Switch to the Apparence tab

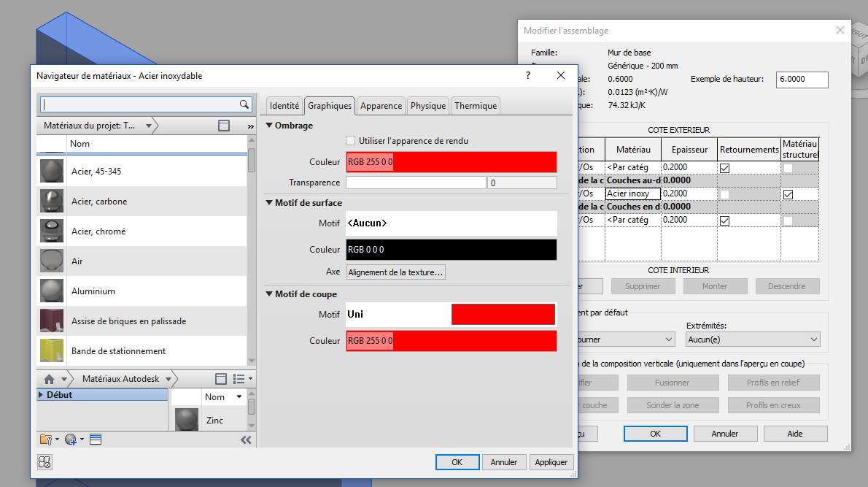click(381, 106)
